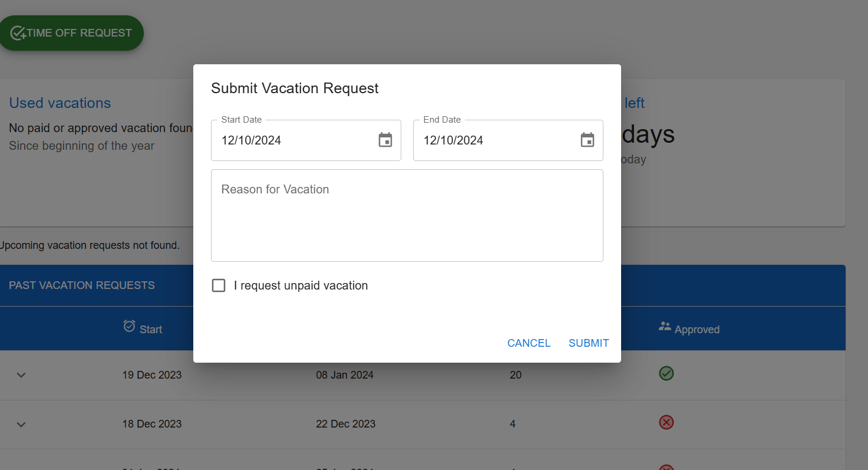The image size is (868, 470).
Task: Select the 22 Dec 2023 end date cell
Action: 346,424
